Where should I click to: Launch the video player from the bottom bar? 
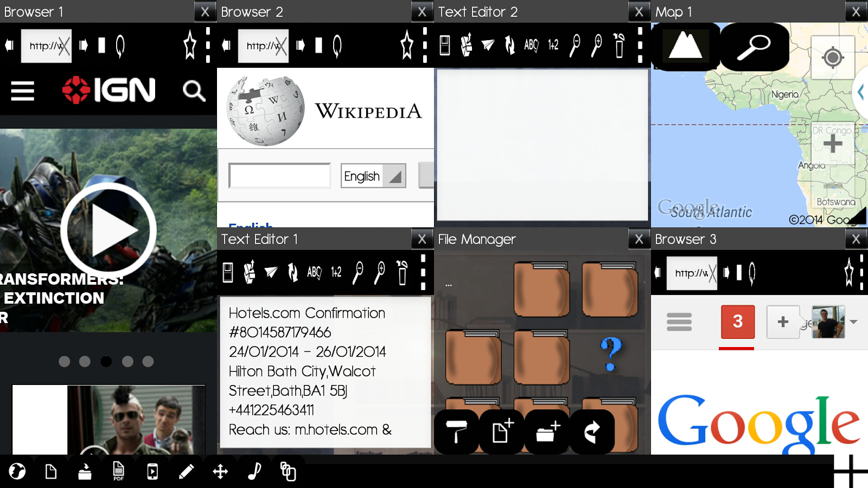point(152,471)
